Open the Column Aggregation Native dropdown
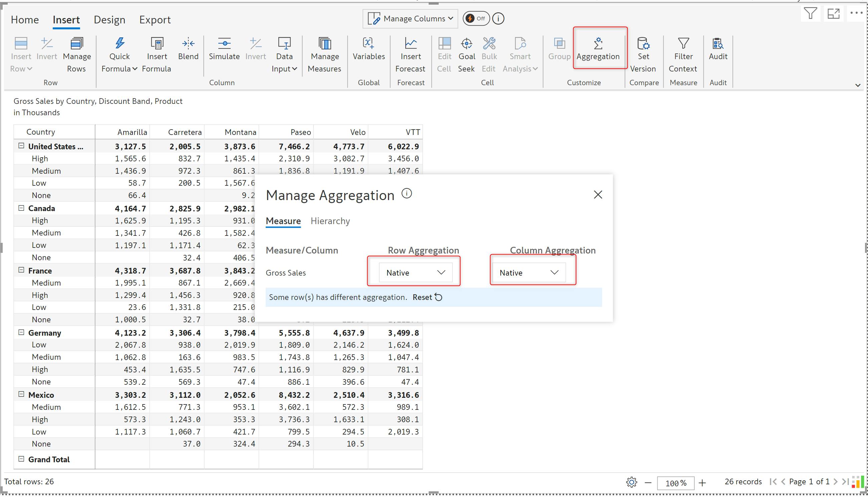 click(x=528, y=273)
